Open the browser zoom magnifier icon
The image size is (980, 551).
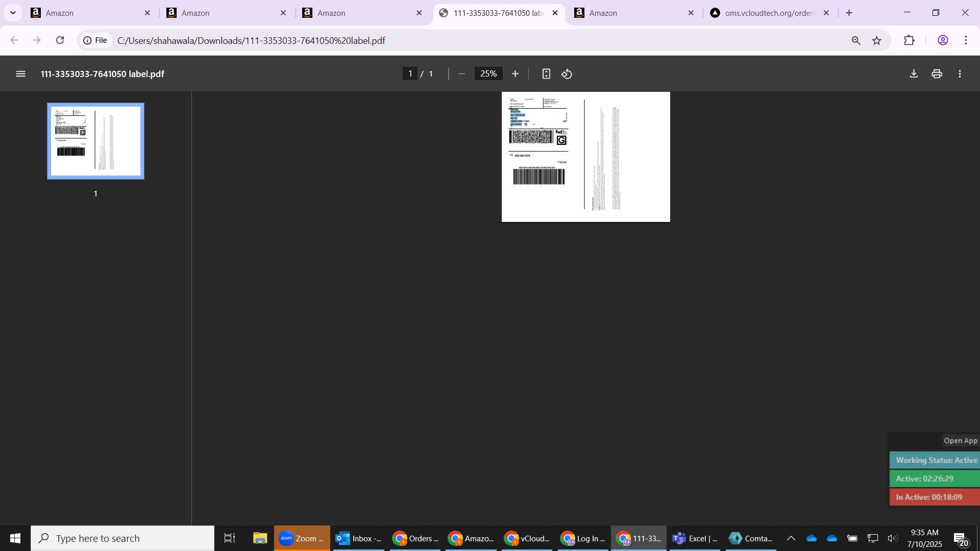pos(856,40)
